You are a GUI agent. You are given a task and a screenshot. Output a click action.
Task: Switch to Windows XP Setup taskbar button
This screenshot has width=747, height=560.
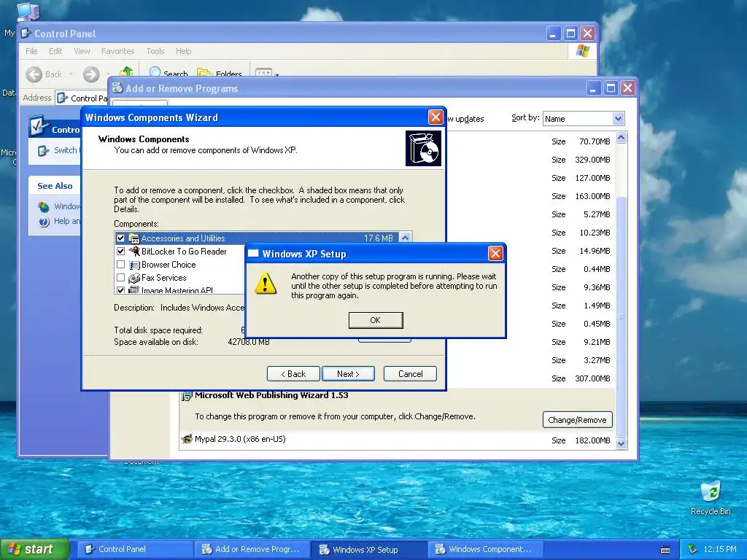pos(368,549)
